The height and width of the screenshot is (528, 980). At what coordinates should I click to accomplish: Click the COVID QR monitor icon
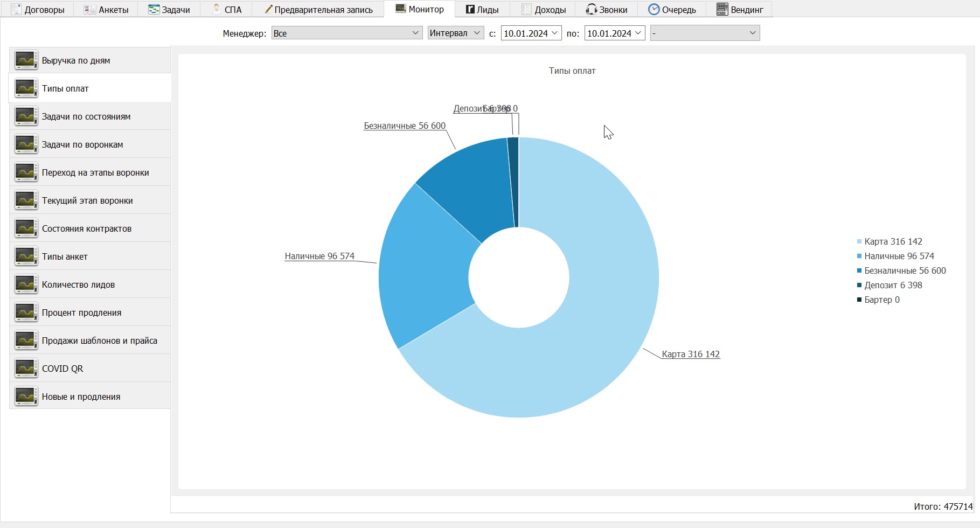point(26,369)
